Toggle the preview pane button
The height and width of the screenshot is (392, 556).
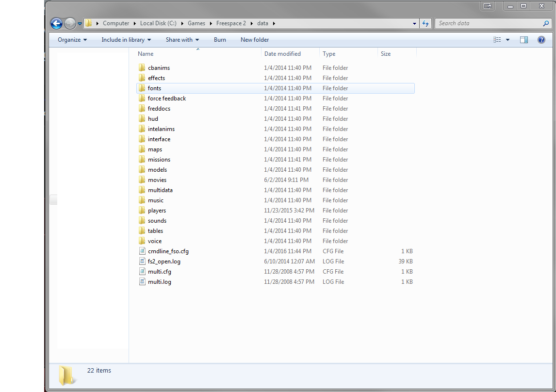coord(524,40)
